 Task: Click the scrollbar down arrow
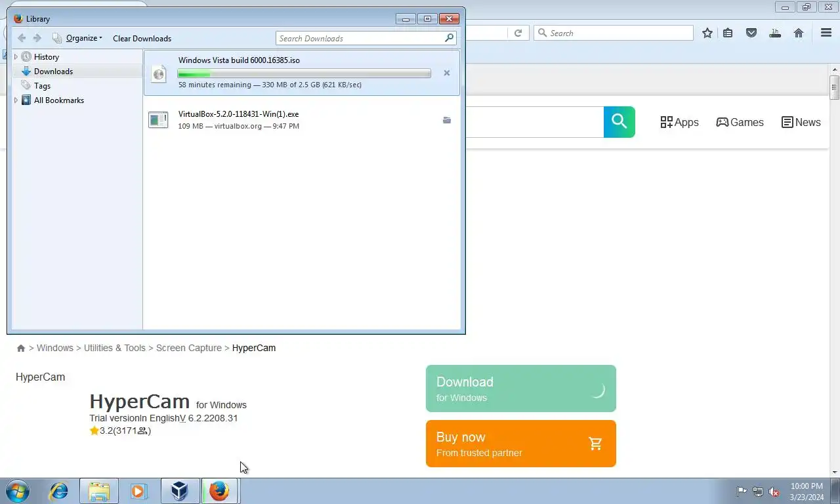point(834,472)
